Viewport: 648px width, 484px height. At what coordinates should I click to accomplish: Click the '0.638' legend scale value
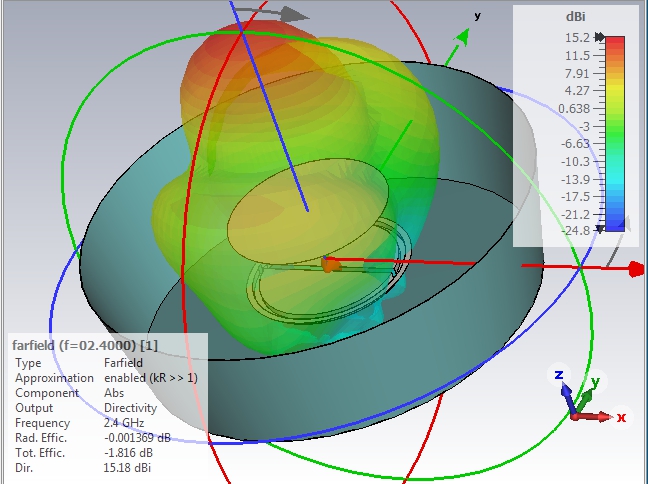pyautogui.click(x=574, y=108)
